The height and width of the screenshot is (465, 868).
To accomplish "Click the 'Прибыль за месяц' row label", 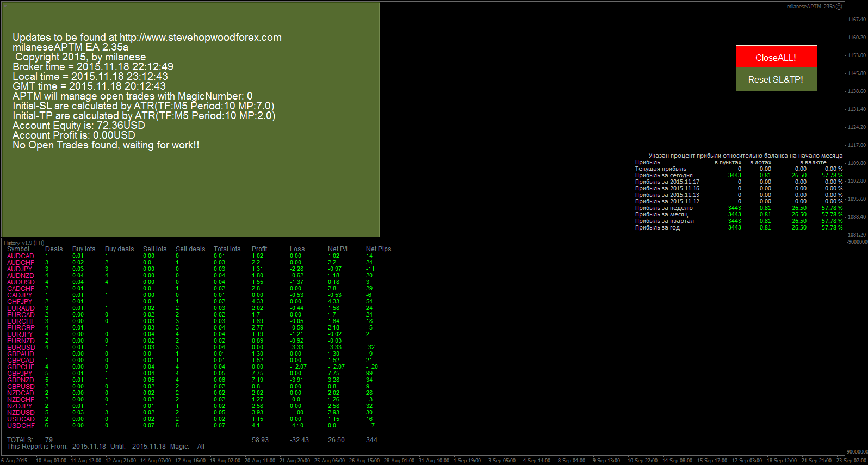I will click(661, 214).
